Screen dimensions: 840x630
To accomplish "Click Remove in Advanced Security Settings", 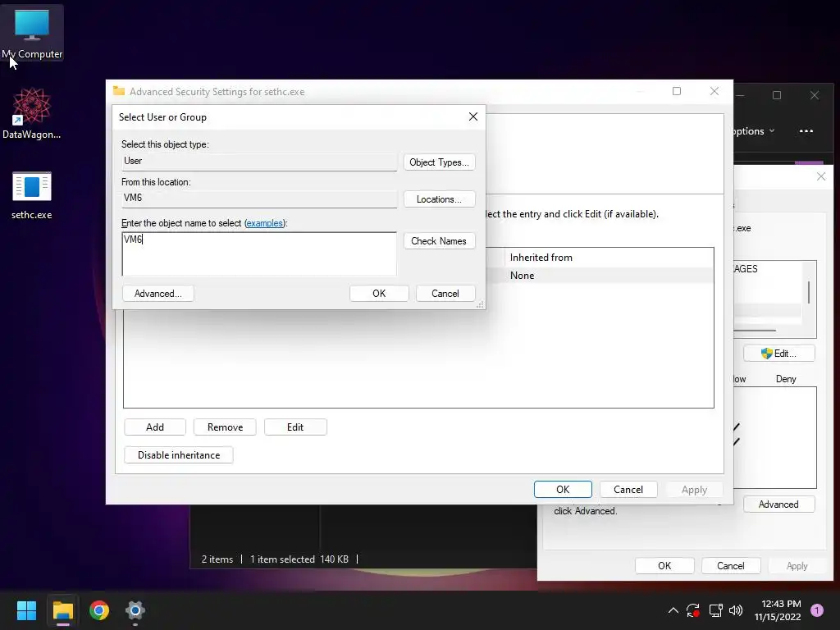I will click(225, 427).
